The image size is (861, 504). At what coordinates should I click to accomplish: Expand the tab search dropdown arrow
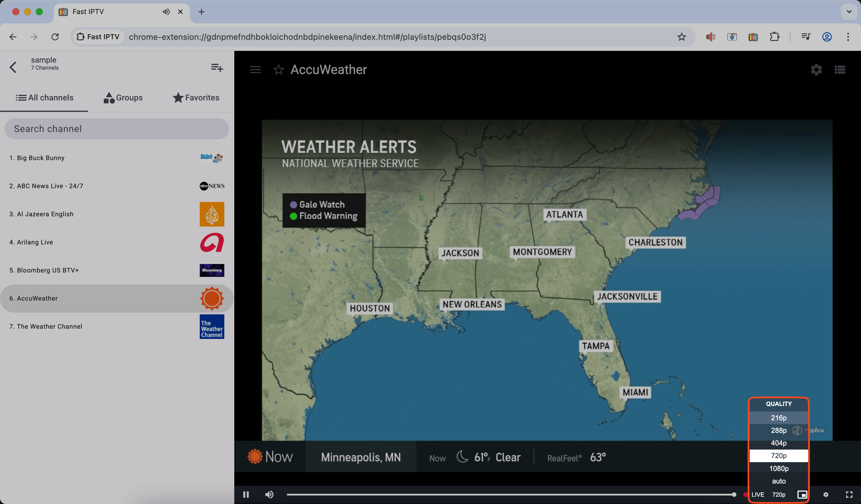(849, 12)
